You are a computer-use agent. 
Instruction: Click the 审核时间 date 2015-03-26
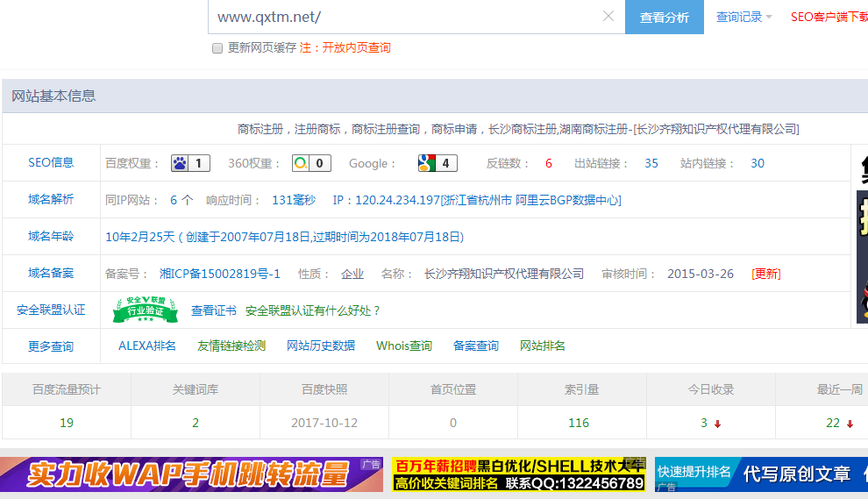coord(701,274)
